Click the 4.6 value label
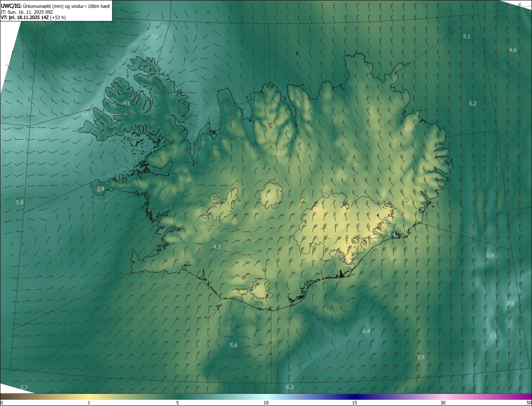 [x=513, y=50]
